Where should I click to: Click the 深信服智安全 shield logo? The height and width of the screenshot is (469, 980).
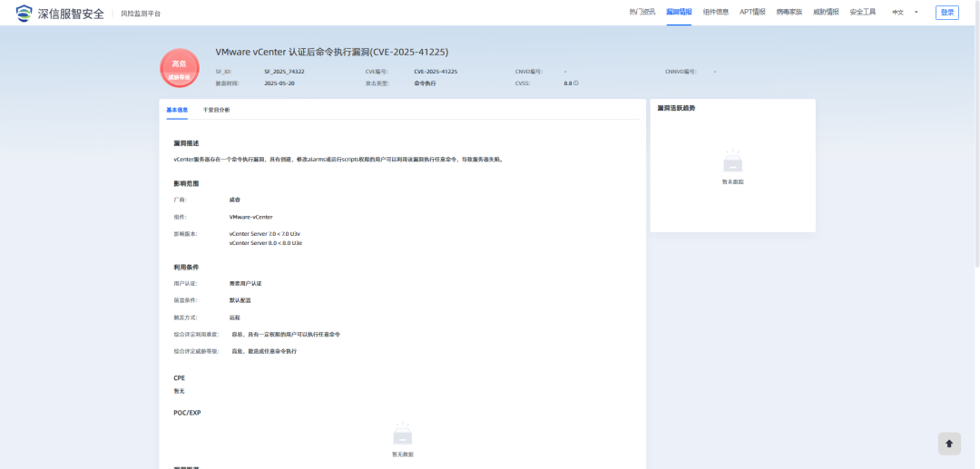(24, 13)
